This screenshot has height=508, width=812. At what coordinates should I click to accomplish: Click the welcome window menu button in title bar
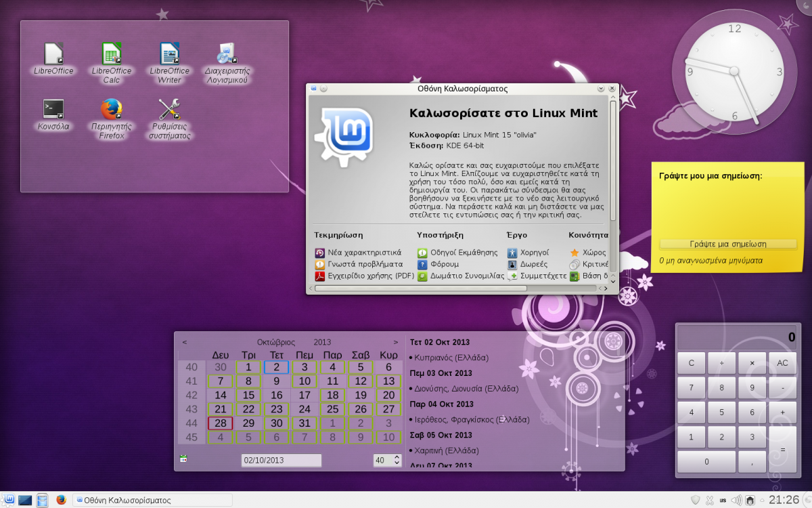313,88
